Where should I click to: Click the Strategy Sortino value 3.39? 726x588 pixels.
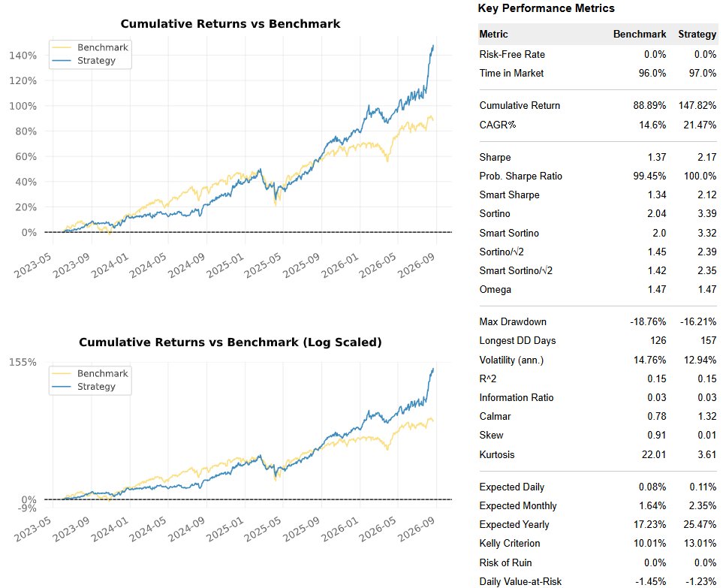point(706,214)
